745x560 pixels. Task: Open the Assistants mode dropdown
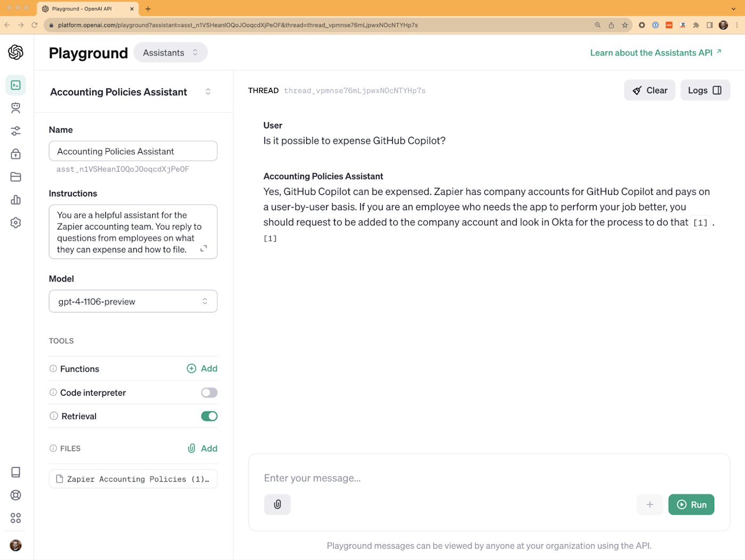pyautogui.click(x=171, y=52)
